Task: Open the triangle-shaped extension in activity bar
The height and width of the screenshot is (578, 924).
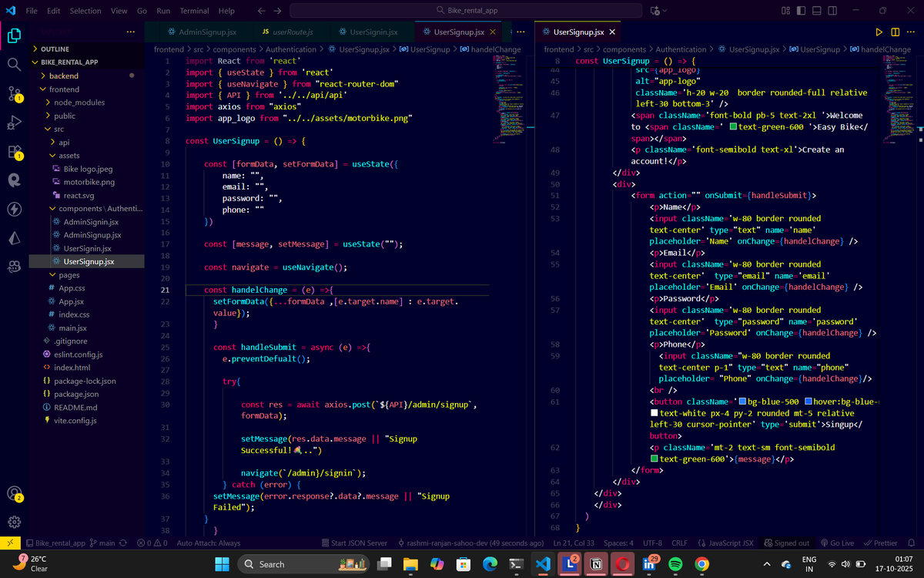Action: point(14,238)
